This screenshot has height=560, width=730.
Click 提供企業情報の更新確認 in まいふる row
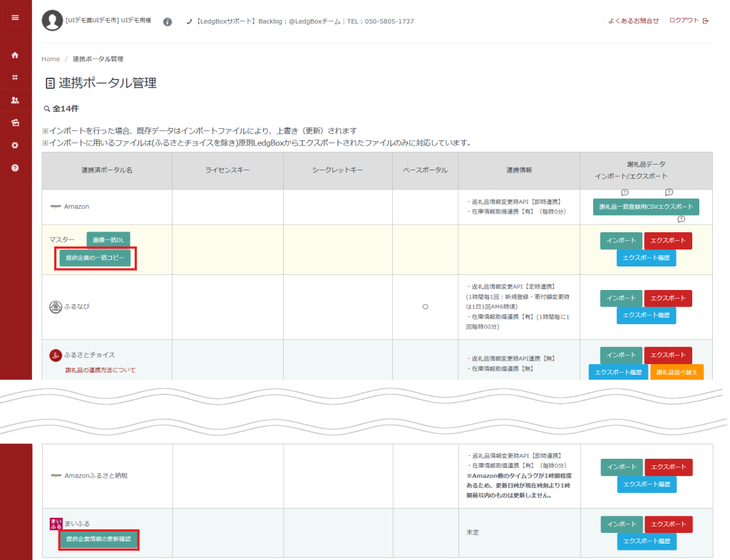coord(98,539)
